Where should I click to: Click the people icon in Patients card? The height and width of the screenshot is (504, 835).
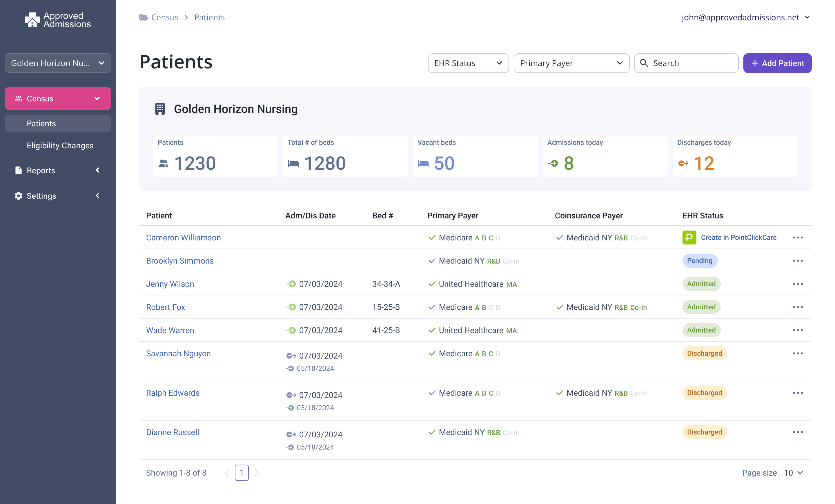pos(163,163)
